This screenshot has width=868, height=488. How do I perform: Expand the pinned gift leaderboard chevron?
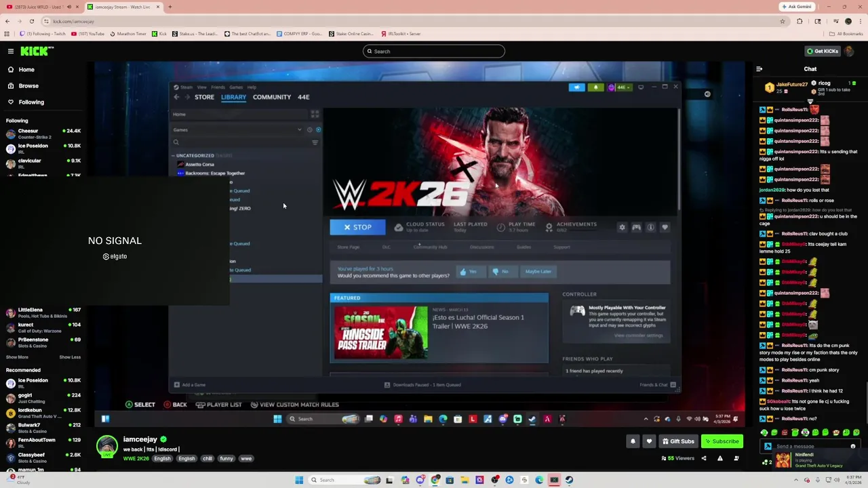pos(810,101)
